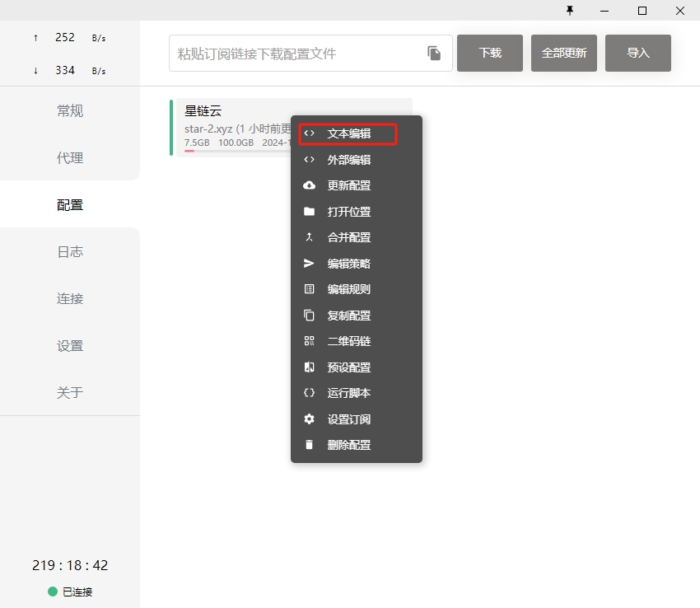
Task: Go to the 设置 sidebar tab
Action: pos(70,346)
